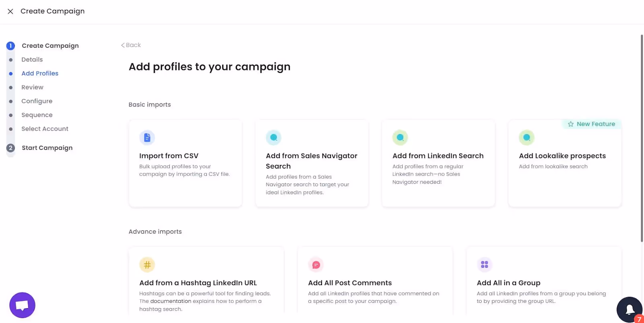The width and height of the screenshot is (644, 323).
Task: Select the Configure step indicator dot
Action: point(10,101)
